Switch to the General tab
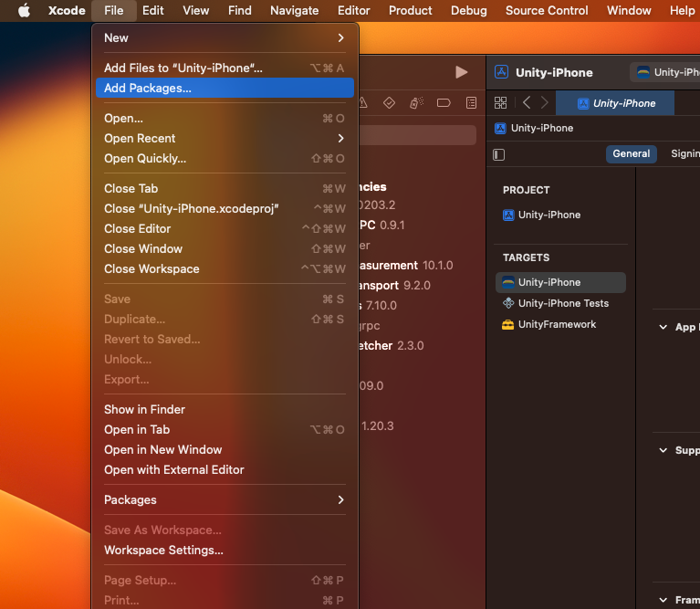This screenshot has height=609, width=700. click(631, 154)
